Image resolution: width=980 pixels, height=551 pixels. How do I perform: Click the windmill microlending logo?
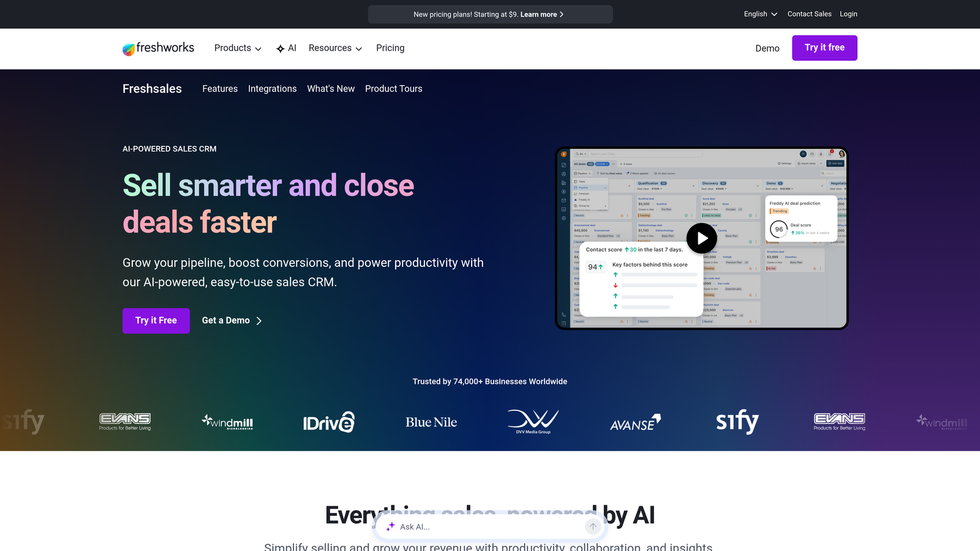point(227,422)
